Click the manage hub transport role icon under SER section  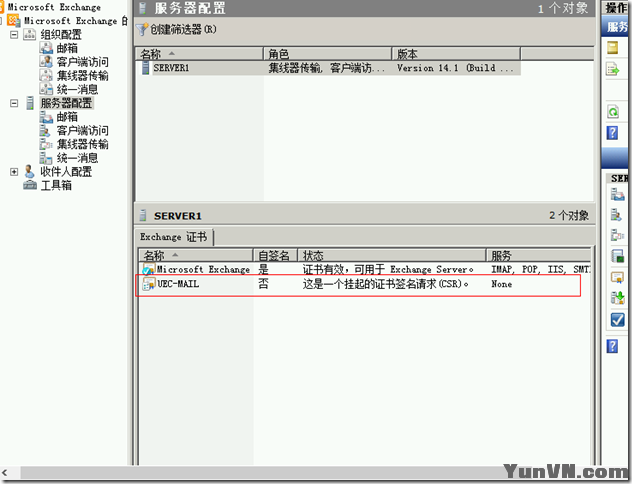pos(617,235)
